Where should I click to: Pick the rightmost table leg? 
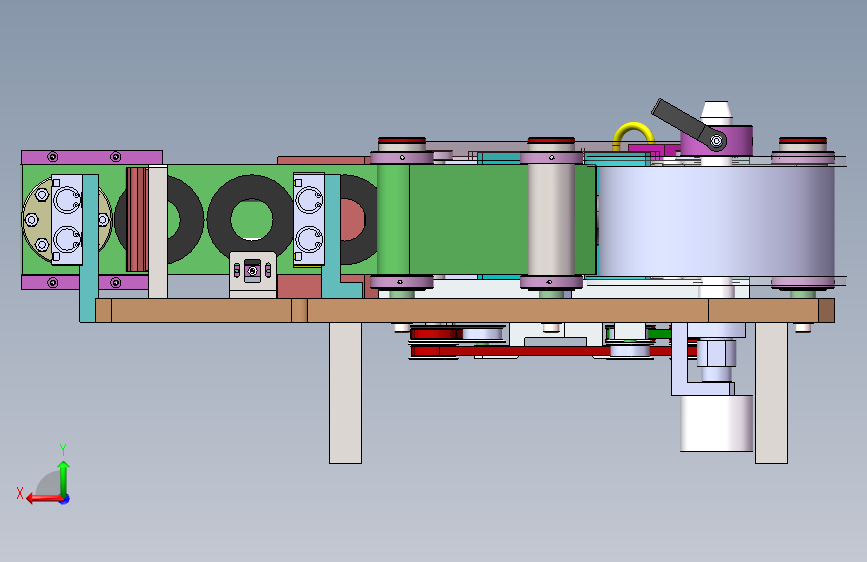pyautogui.click(x=771, y=393)
